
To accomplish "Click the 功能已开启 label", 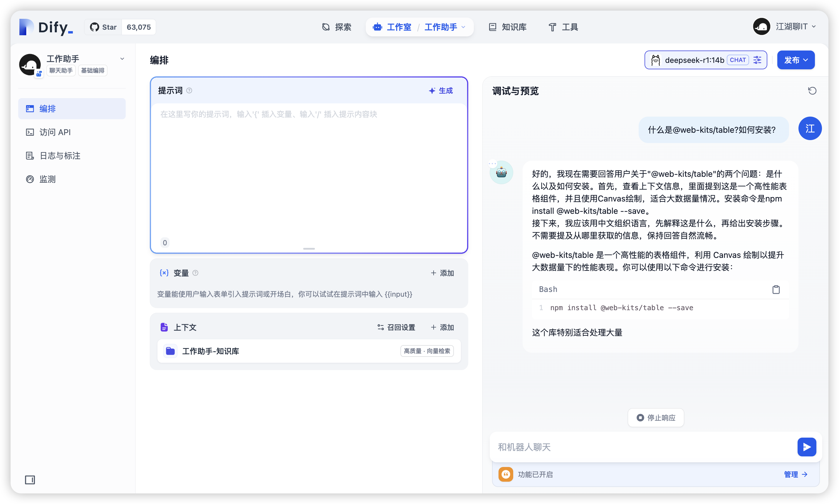I will [535, 474].
